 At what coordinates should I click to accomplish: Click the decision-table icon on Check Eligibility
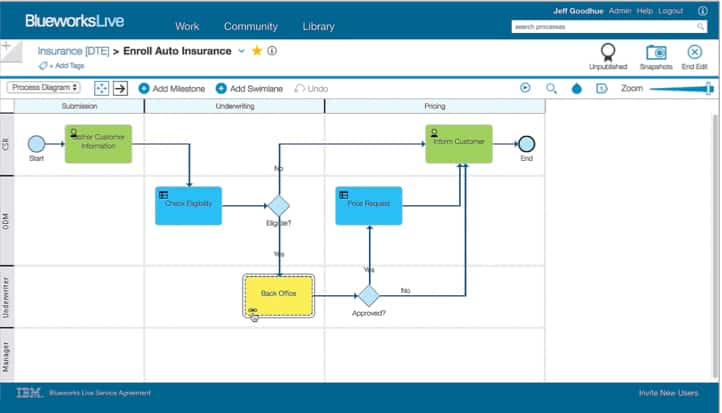[x=163, y=195]
